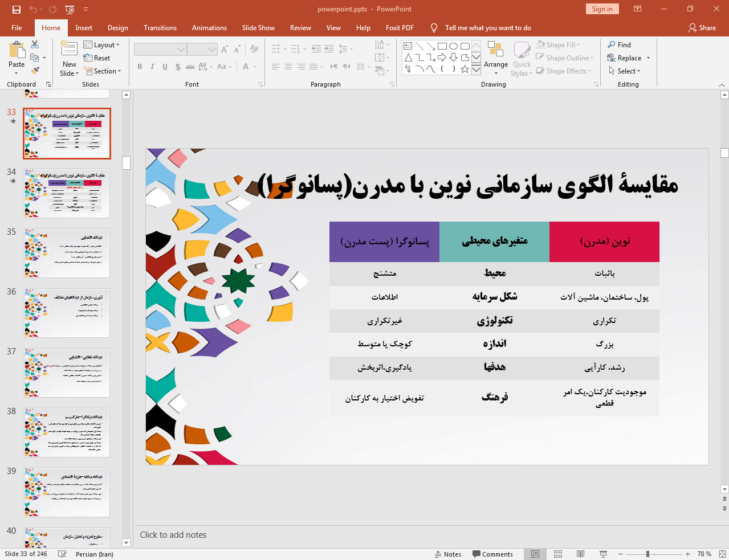The height and width of the screenshot is (560, 729).
Task: Expand the shapes gallery More arrow
Action: pos(476,69)
